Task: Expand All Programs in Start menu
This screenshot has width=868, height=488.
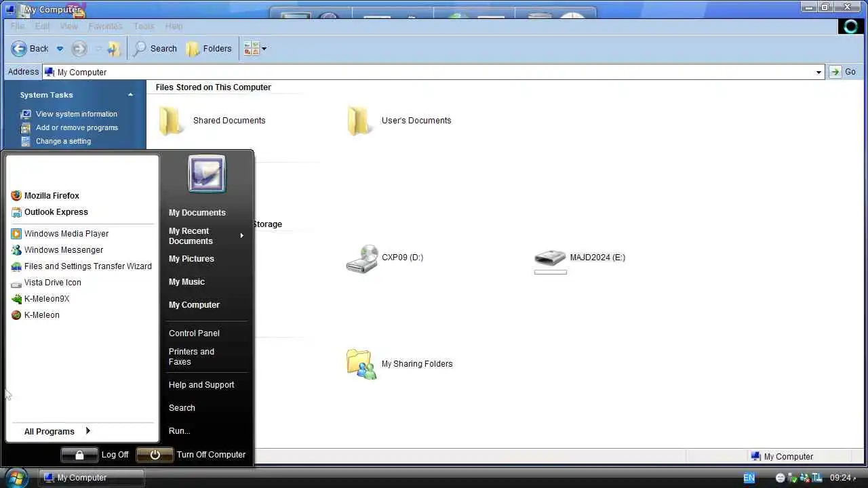Action: coord(57,431)
